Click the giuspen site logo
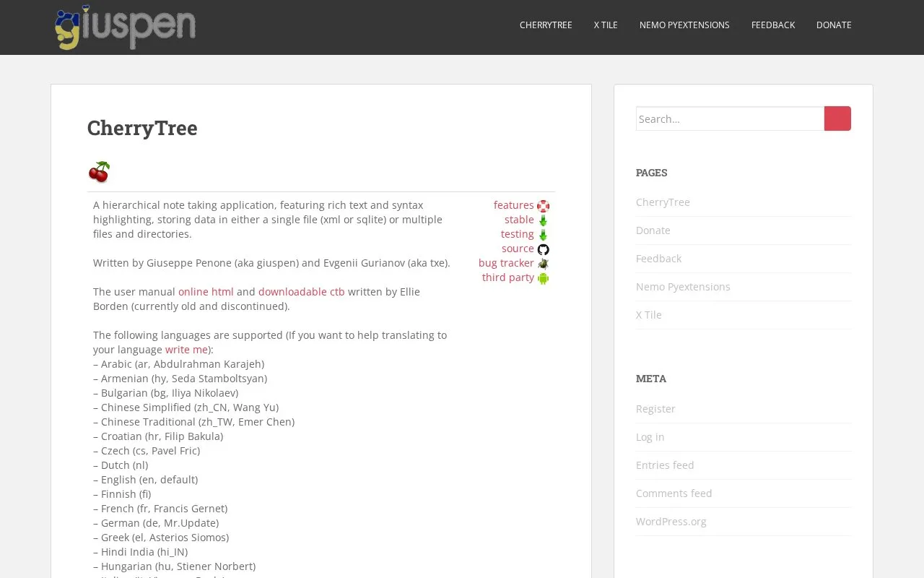This screenshot has width=924, height=578. tap(125, 27)
